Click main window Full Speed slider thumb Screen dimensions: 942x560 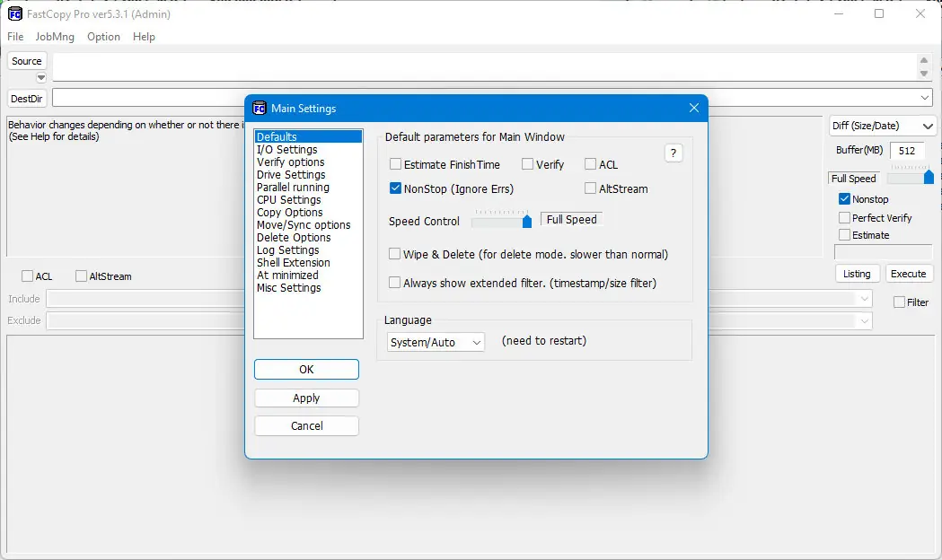tap(929, 177)
